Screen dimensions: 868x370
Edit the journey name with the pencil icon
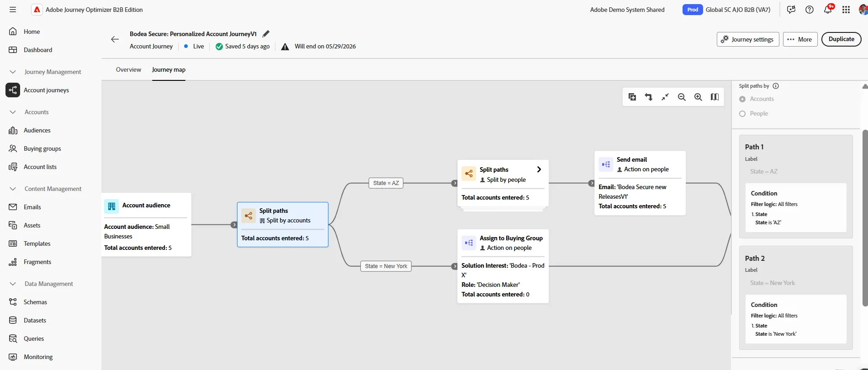coord(266,34)
